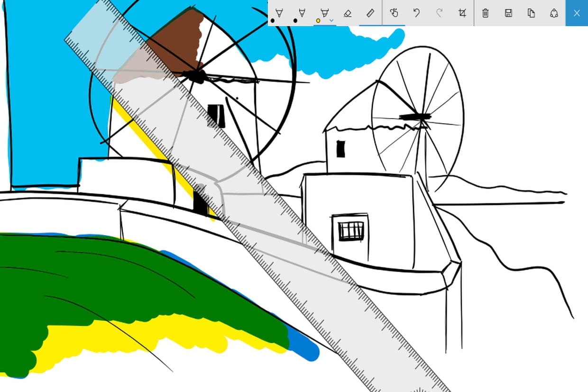Toggle the ruler tool in toolbar
Screen dimensions: 588x392
tap(370, 13)
